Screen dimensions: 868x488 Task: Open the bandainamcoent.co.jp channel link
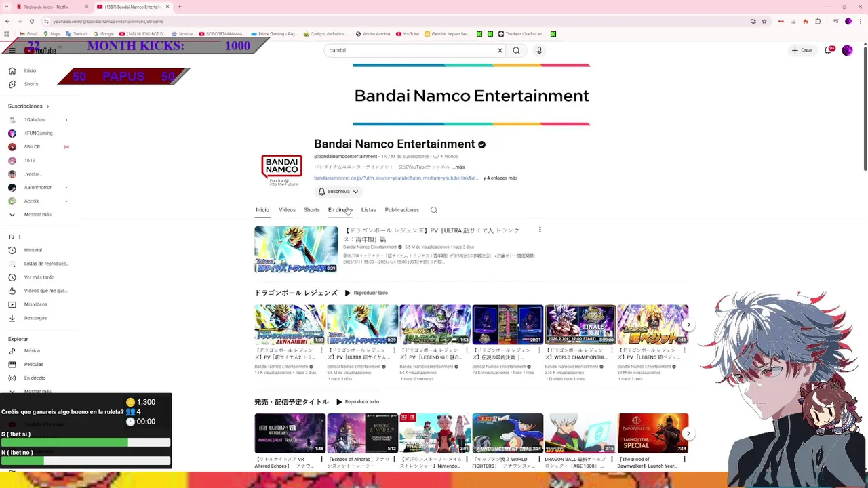[x=396, y=178]
